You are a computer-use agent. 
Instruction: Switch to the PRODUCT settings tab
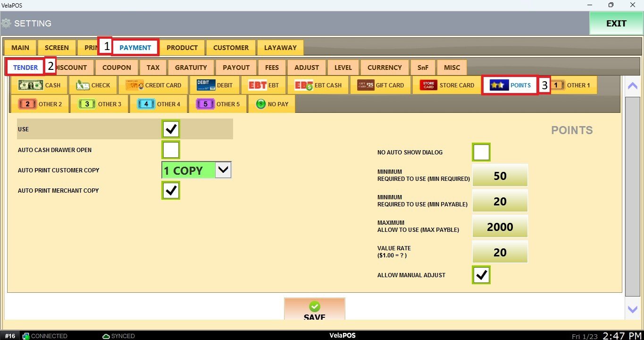[182, 48]
